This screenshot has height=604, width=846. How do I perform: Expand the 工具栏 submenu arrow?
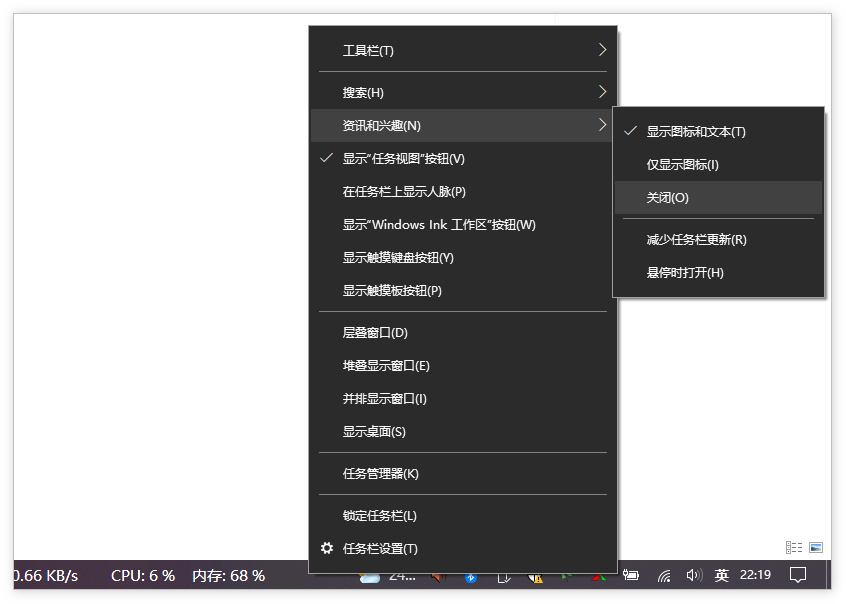click(x=601, y=49)
